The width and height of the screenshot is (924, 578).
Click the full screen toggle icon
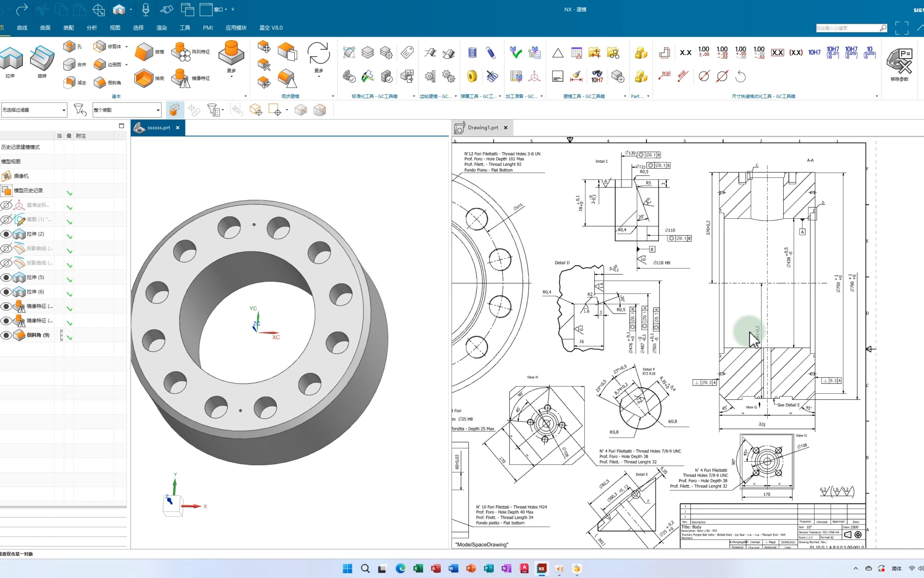coord(902,28)
